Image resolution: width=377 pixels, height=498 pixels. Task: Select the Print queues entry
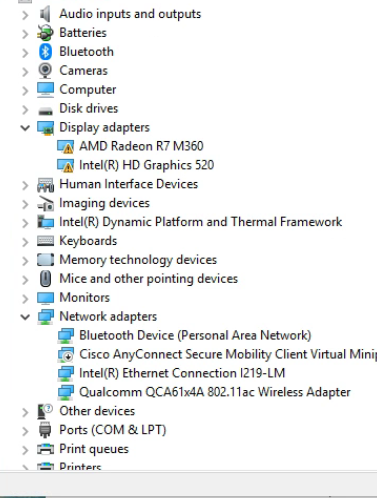pos(94,449)
